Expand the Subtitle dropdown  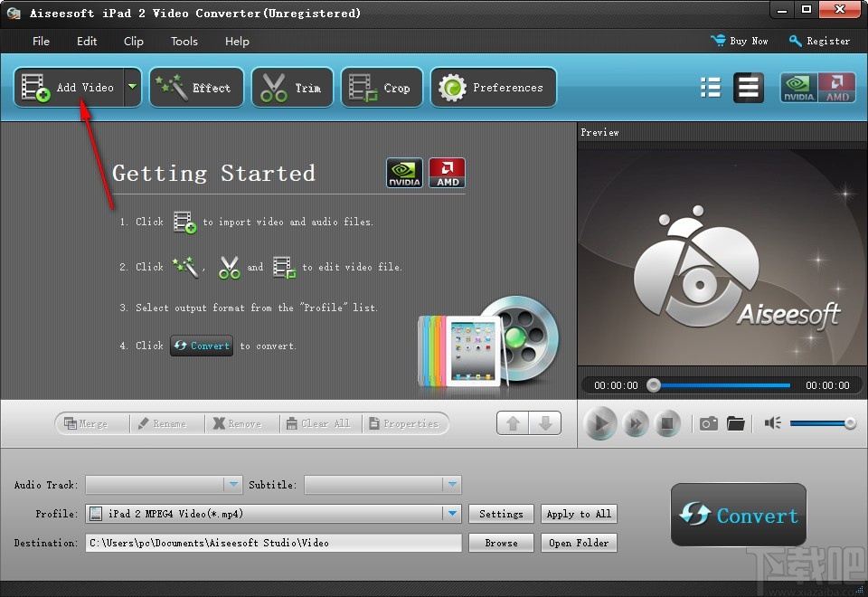pos(452,485)
